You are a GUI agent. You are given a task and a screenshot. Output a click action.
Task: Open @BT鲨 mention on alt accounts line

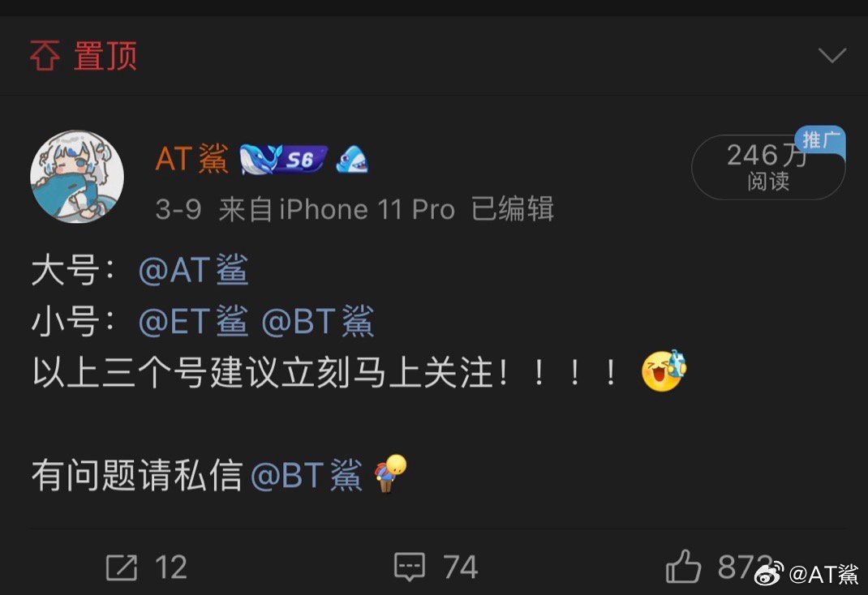[x=317, y=321]
